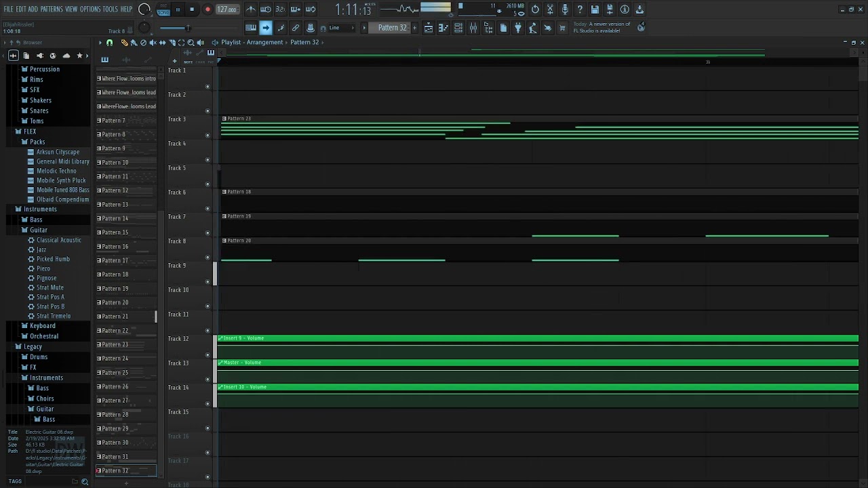This screenshot has width=868, height=488.
Task: Select the Paint brush tool in Playlist
Action: [134, 43]
